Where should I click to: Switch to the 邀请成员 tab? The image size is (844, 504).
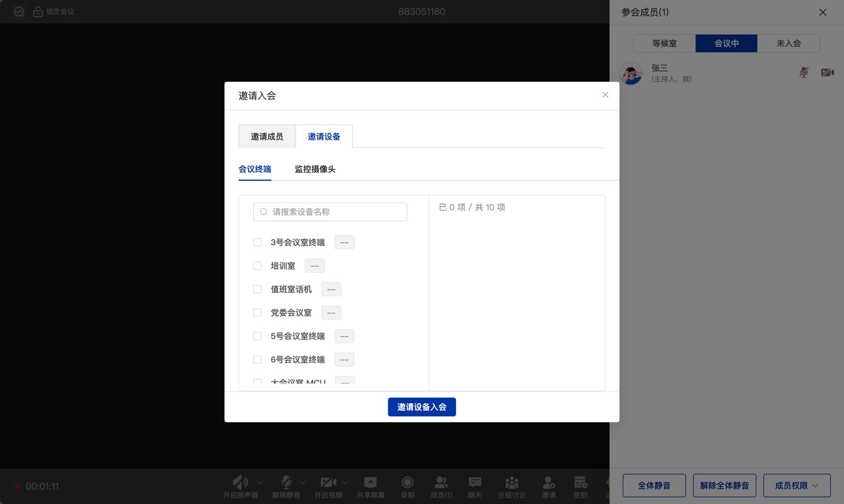point(267,137)
